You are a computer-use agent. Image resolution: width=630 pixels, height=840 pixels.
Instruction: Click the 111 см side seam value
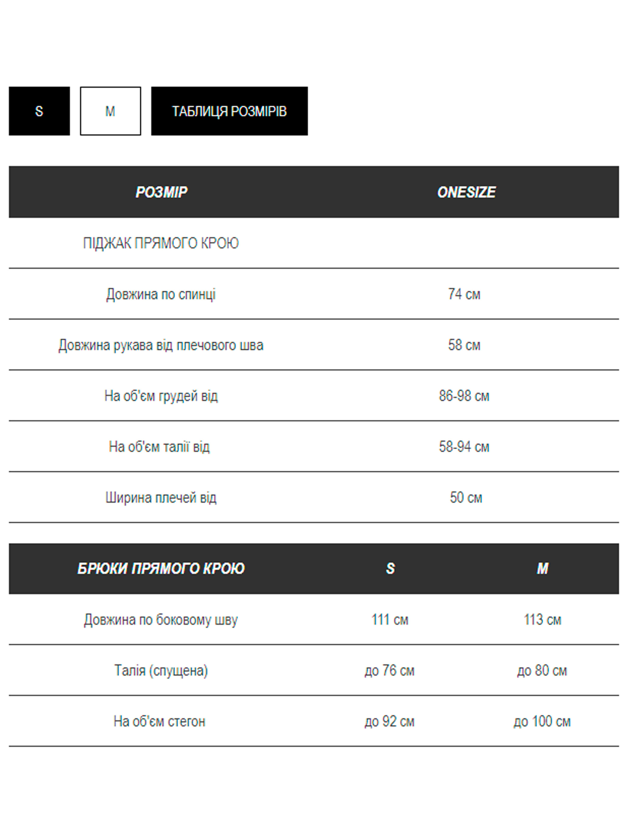point(390,620)
